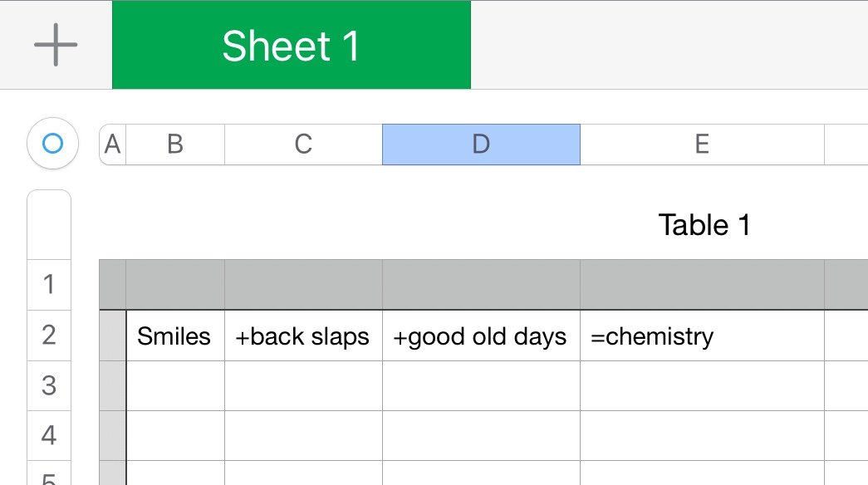
Task: Click gray header cell above =chemistry
Action: [x=702, y=284]
